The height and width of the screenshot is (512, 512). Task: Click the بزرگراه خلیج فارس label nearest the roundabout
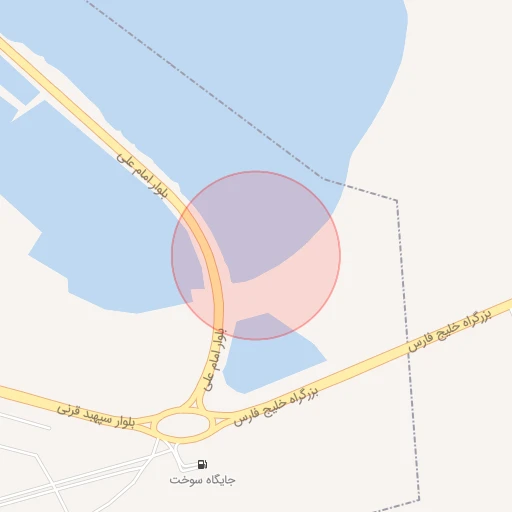(276, 406)
